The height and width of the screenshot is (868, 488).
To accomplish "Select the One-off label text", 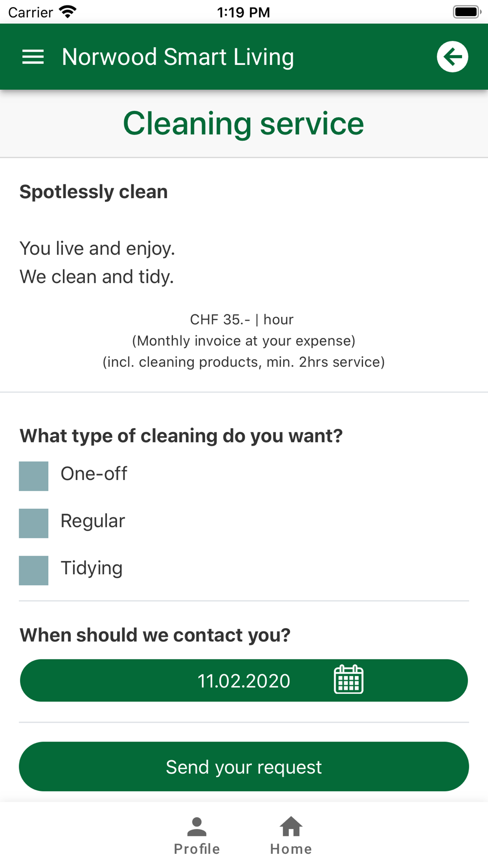I will pyautogui.click(x=94, y=474).
